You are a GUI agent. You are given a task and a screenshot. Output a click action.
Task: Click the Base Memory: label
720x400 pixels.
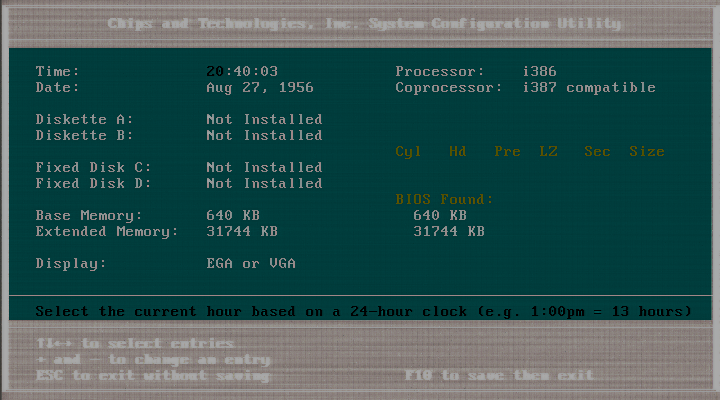(89, 215)
